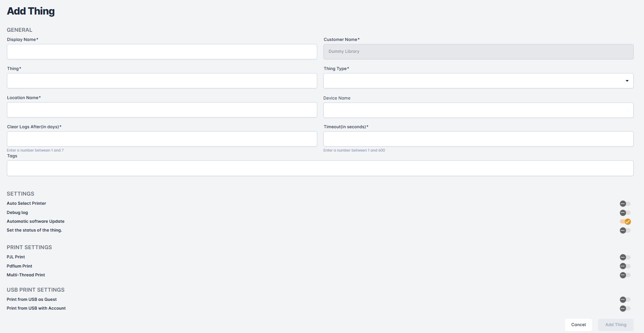Screen dimensions: 644x333
Task: Focus Clear Logs After days field
Action: [x=162, y=139]
